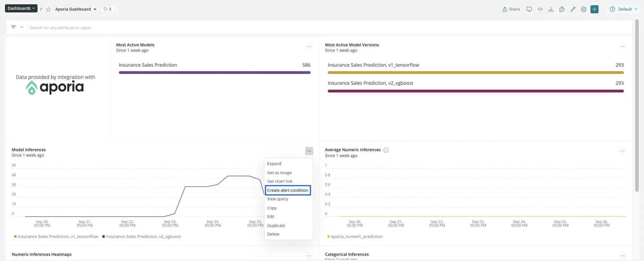Download the dashboard using the export icon
Image resolution: width=644 pixels, height=261 pixels.
coord(551,9)
